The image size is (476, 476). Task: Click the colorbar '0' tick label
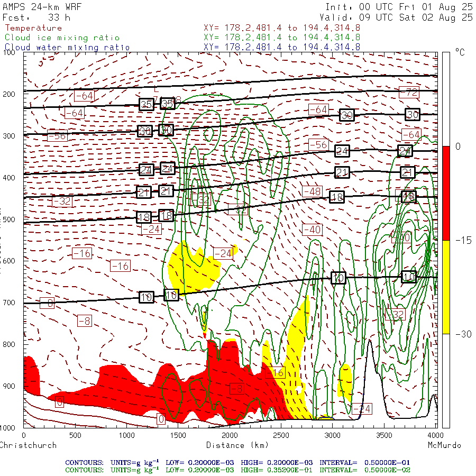[x=458, y=147]
